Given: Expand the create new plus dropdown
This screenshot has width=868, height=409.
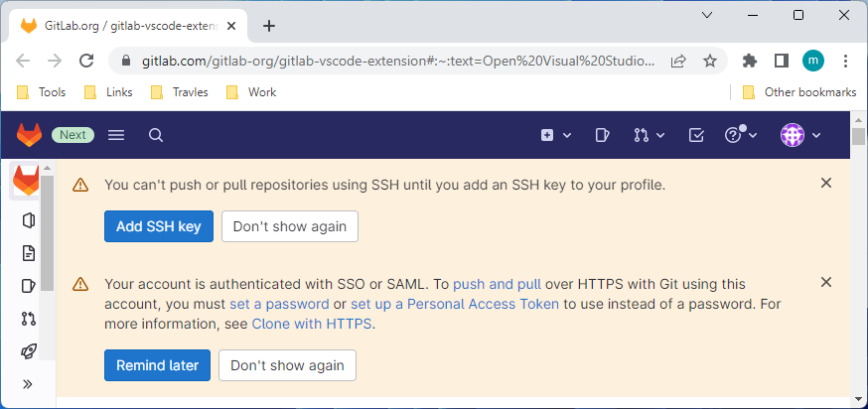Looking at the screenshot, I should click(x=556, y=135).
